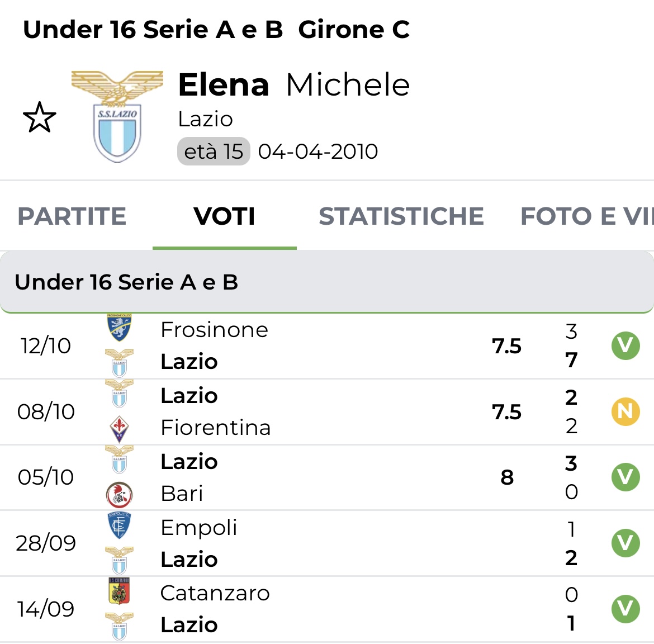Click the Frosinone team crest icon

[119, 328]
